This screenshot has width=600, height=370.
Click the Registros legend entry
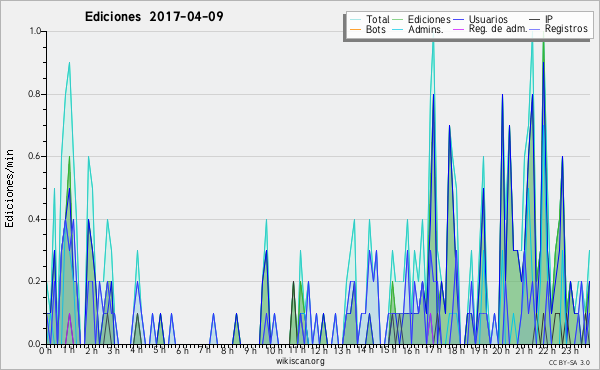[559, 29]
